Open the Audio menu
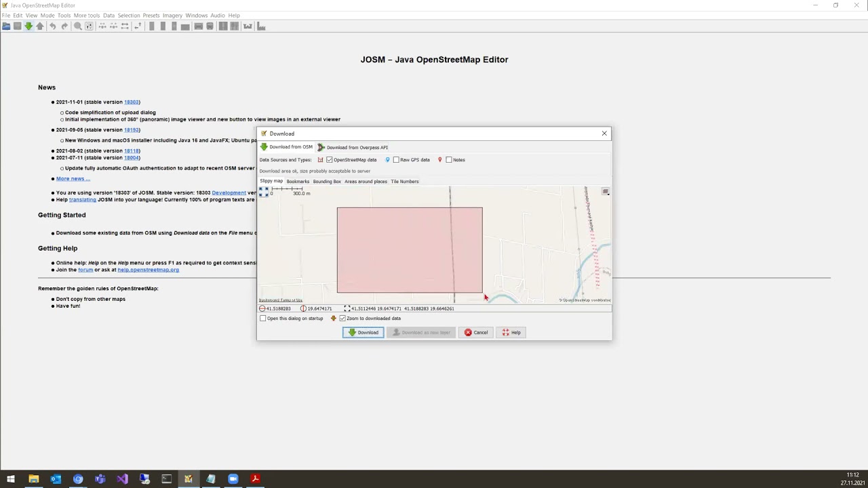The height and width of the screenshot is (488, 868). pos(218,15)
